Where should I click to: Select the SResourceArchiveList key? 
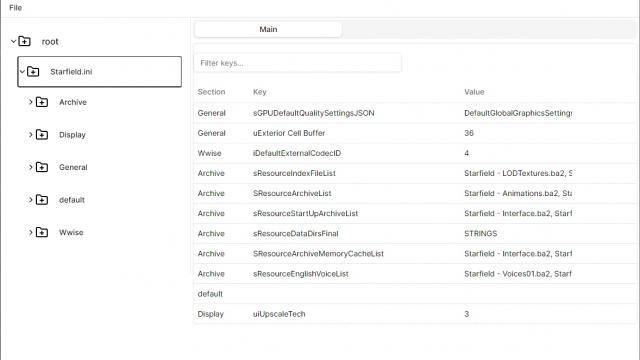point(292,193)
